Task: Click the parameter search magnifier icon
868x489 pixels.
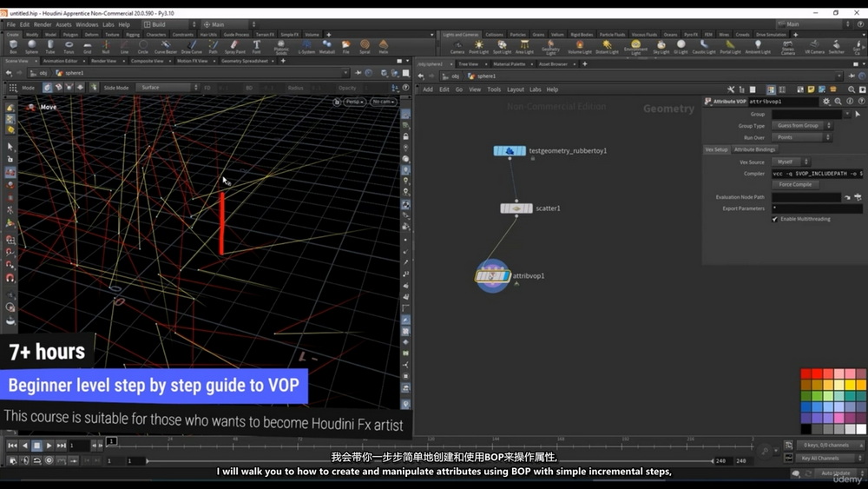Action: coord(838,102)
